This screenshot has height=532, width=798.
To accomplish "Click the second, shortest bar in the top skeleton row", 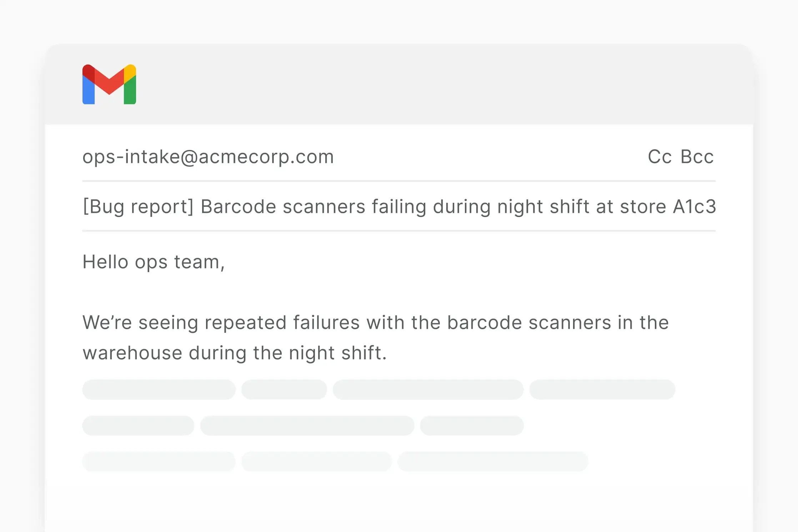I will coord(284,390).
